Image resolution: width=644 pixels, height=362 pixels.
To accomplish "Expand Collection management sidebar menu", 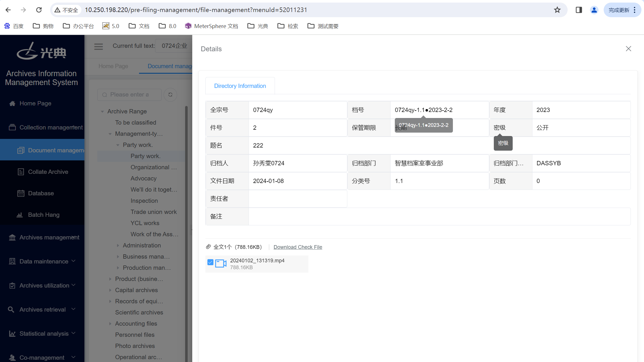I will coord(42,127).
